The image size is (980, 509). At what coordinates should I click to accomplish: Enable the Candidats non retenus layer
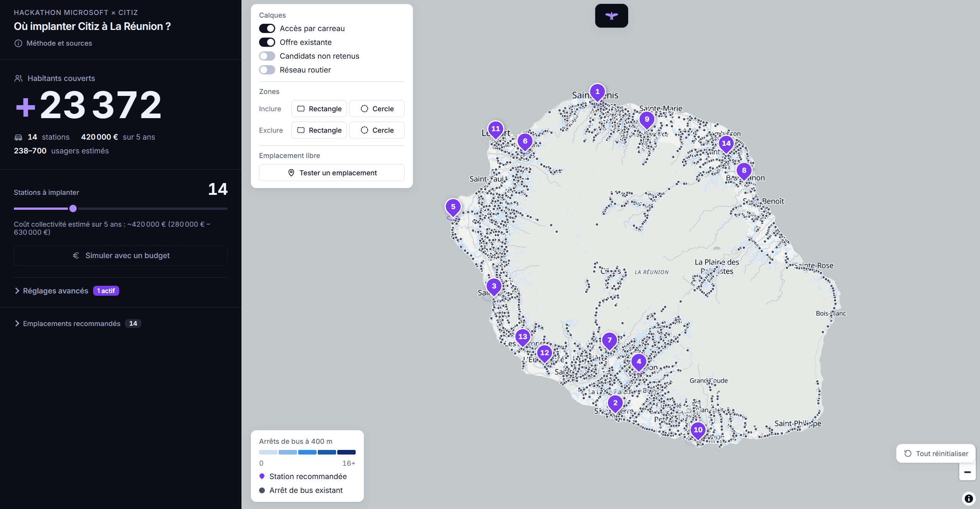[267, 56]
